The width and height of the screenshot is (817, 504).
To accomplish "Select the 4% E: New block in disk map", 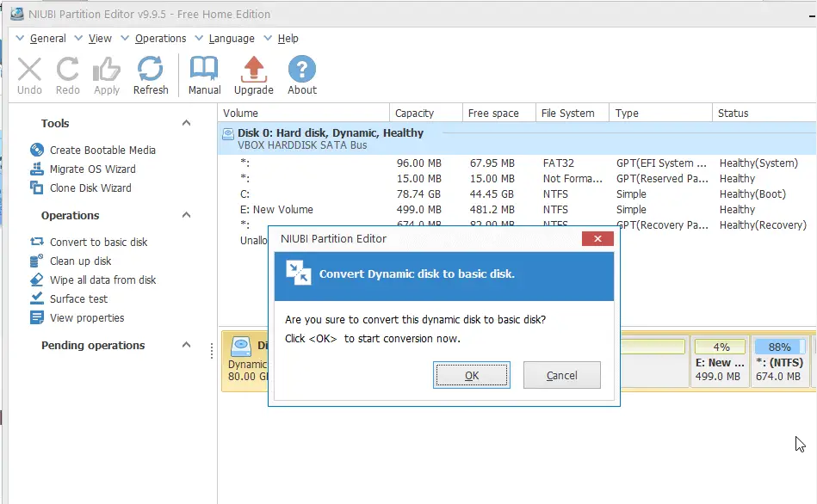I will coord(720,362).
